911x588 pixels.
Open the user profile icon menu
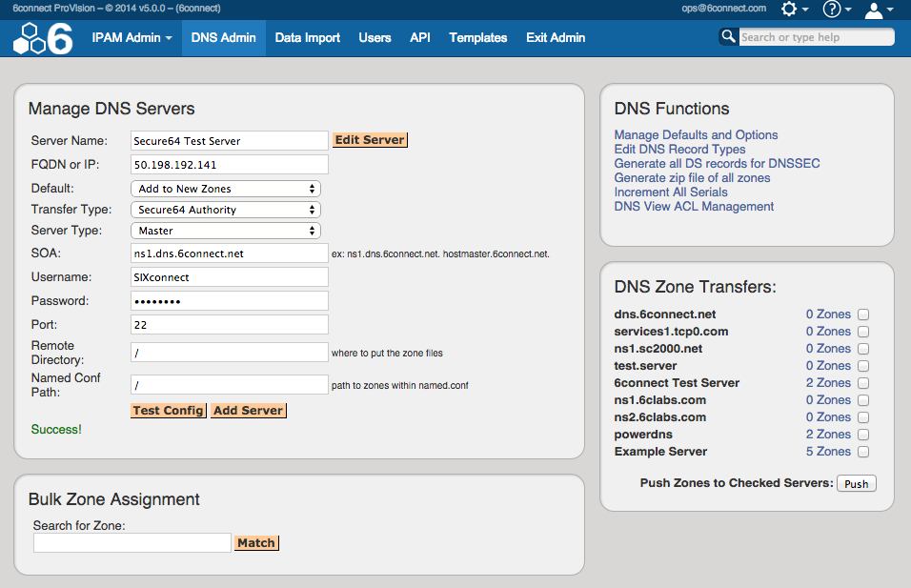[879, 10]
